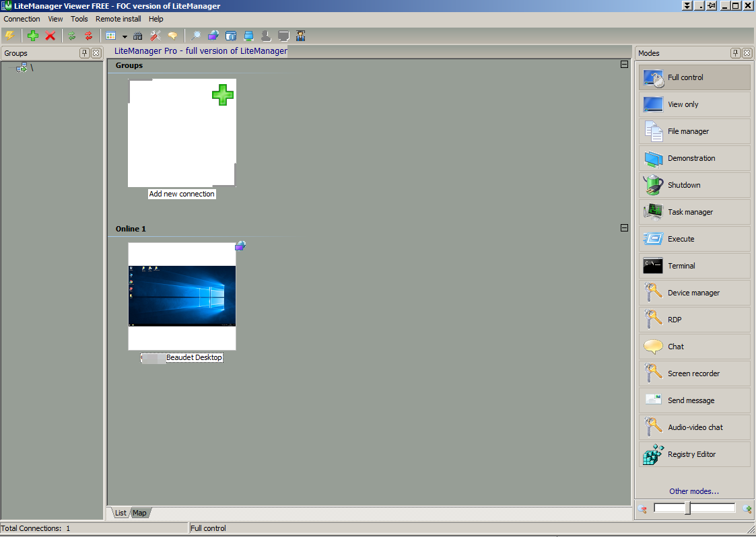This screenshot has width=756, height=537.
Task: Switch to the Map tab
Action: tap(139, 513)
